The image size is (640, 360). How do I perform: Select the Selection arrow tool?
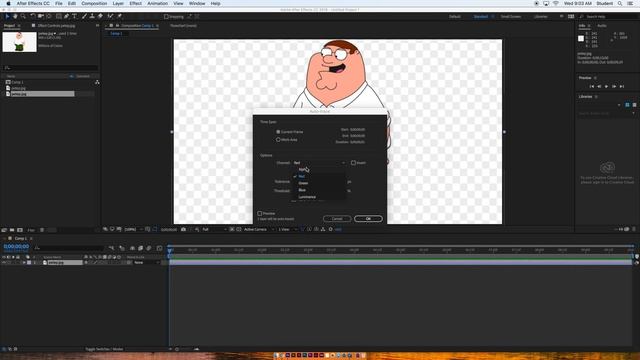(7, 16)
